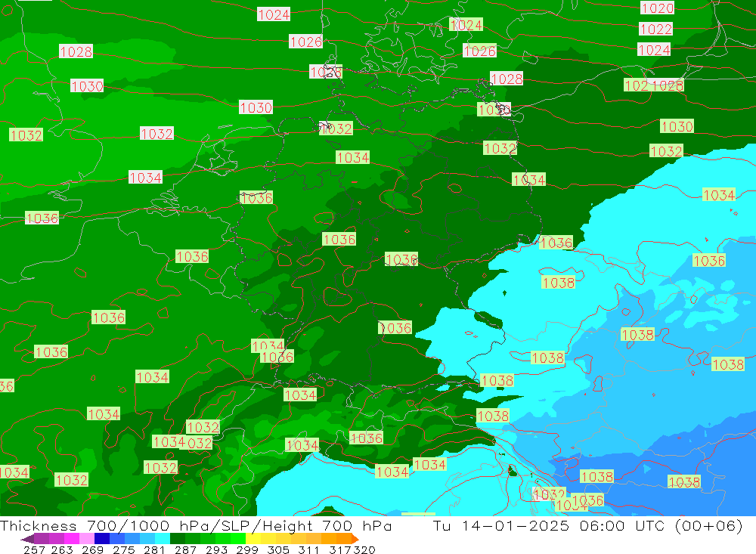Click the legend value '275'
Screen dimensions: 756x554
[123, 550]
